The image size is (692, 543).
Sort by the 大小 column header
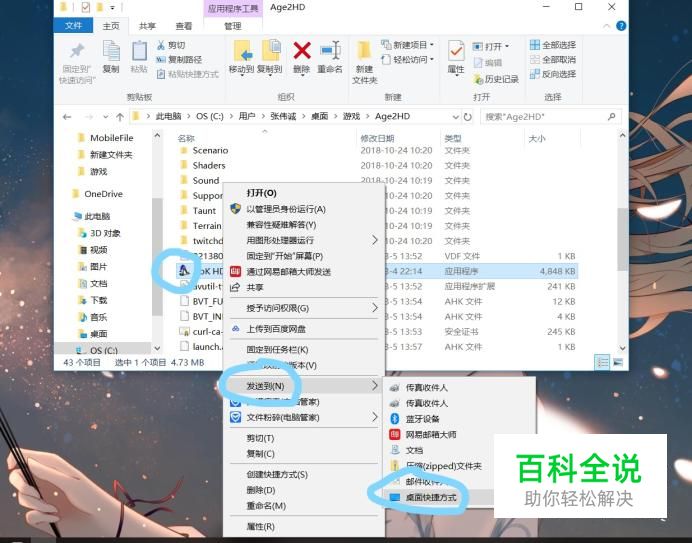tap(537, 138)
